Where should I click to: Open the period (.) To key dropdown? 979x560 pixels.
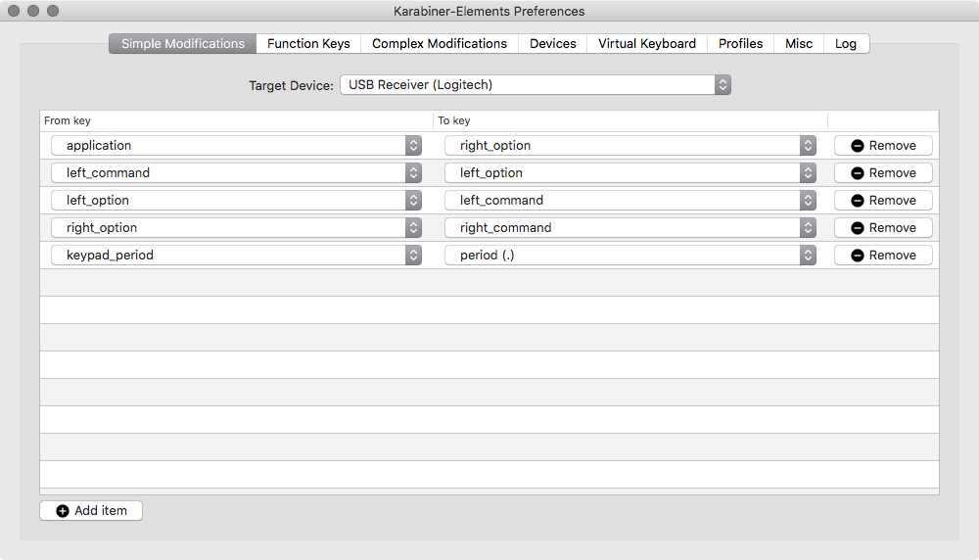(x=629, y=256)
